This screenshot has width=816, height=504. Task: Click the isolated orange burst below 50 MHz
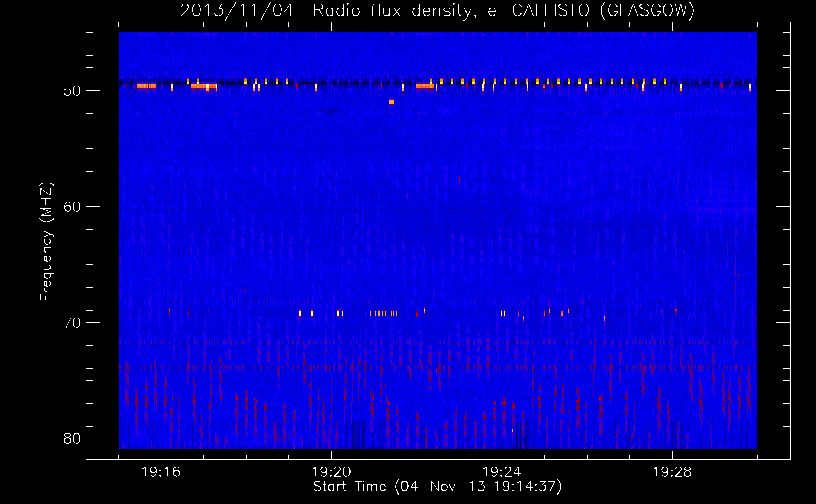(391, 102)
